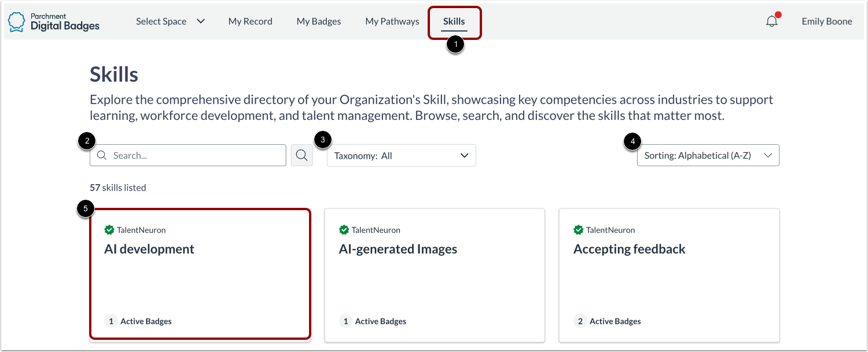Click verified badge on Accepting feedback card
The height and width of the screenshot is (352, 868).
(578, 230)
